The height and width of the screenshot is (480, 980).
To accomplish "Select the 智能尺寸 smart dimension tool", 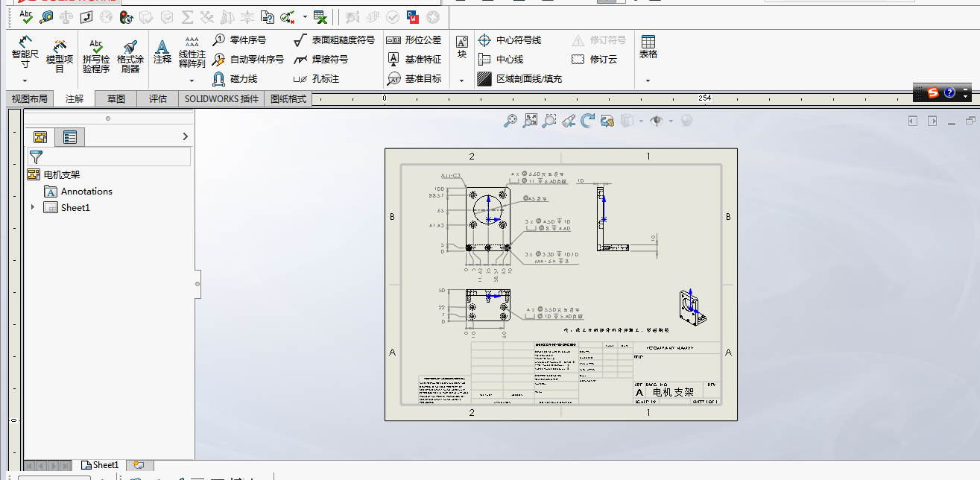I will pos(25,53).
